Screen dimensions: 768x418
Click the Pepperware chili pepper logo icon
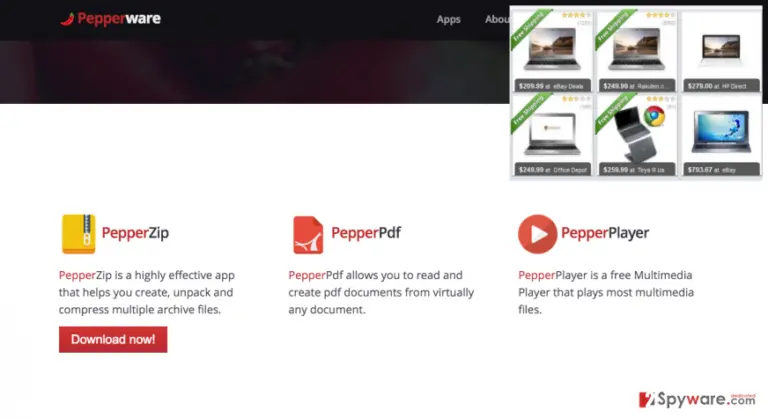[67, 19]
